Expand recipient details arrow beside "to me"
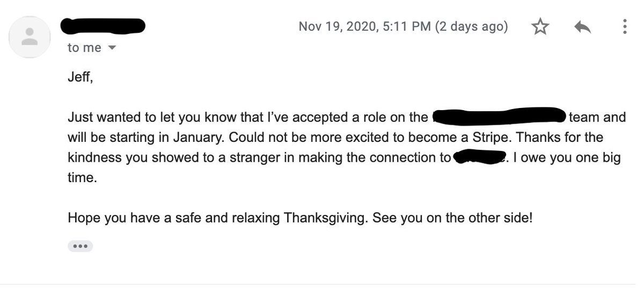The width and height of the screenshot is (644, 288). (x=112, y=48)
